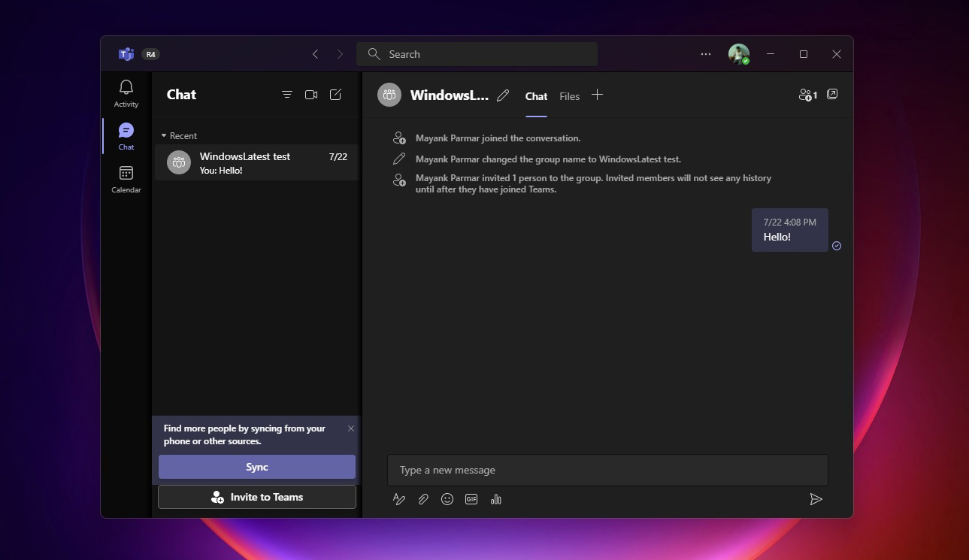Go back with the left arrow

tap(316, 54)
